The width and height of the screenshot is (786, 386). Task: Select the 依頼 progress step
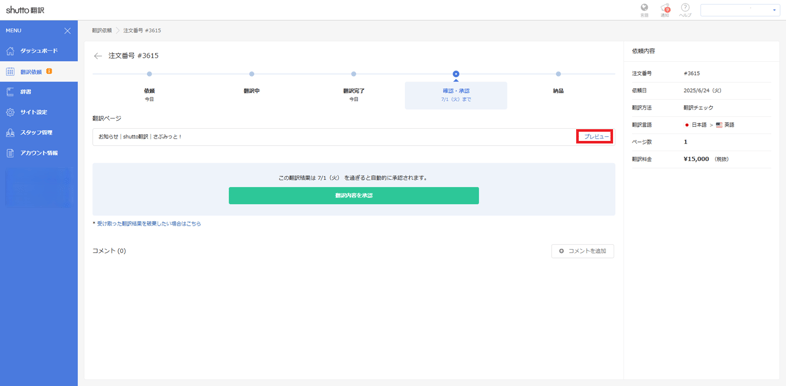tap(149, 91)
